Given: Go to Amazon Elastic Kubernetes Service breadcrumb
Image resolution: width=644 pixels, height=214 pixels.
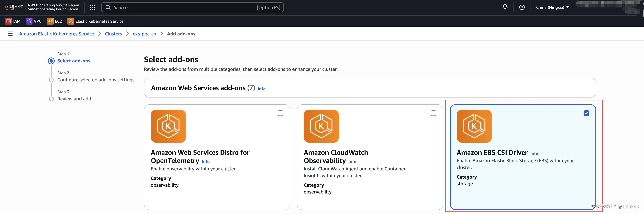Looking at the screenshot, I should (57, 34).
